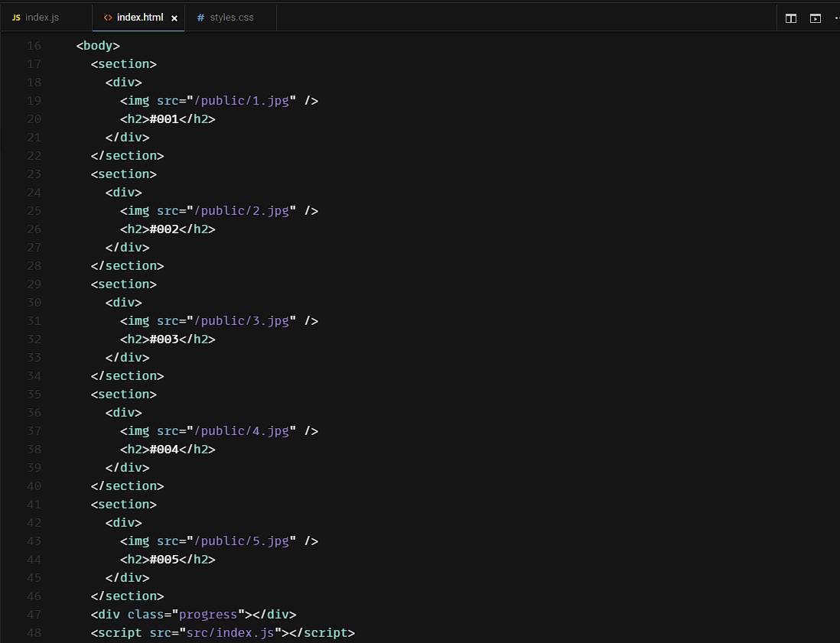Image resolution: width=840 pixels, height=643 pixels.
Task: Click line number 16 in the gutter
Action: (x=34, y=46)
